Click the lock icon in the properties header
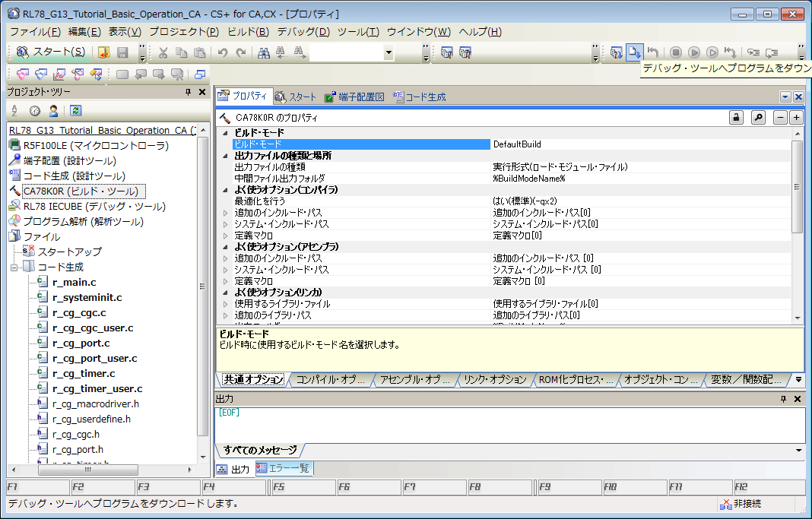This screenshot has height=519, width=812. pyautogui.click(x=736, y=118)
